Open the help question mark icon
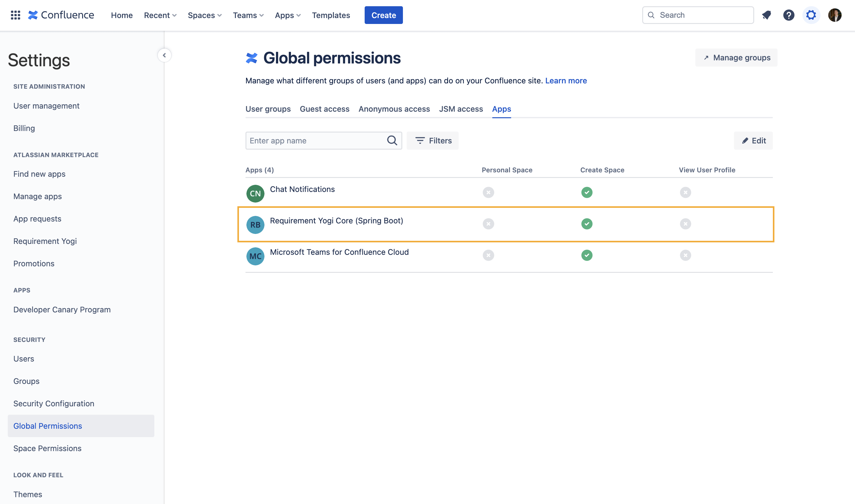This screenshot has height=504, width=855. coord(788,15)
